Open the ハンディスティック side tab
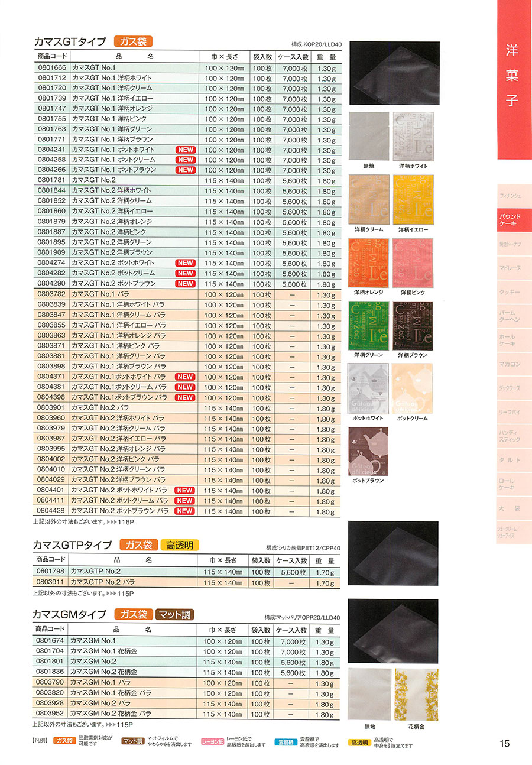Screen dimensions: 532x765 514,436
